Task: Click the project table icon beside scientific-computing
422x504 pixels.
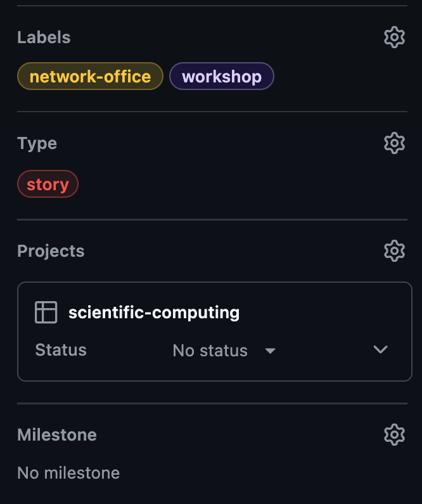Action: pyautogui.click(x=46, y=312)
